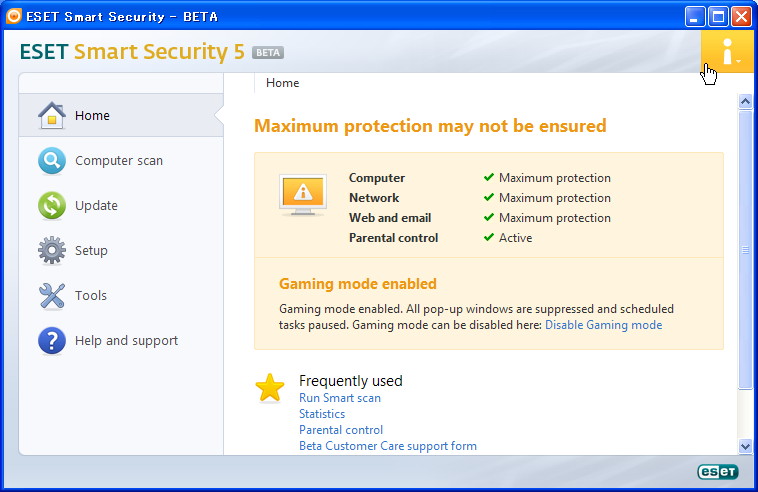Run Smart scan from Frequently used
This screenshot has width=758, height=492.
340,398
